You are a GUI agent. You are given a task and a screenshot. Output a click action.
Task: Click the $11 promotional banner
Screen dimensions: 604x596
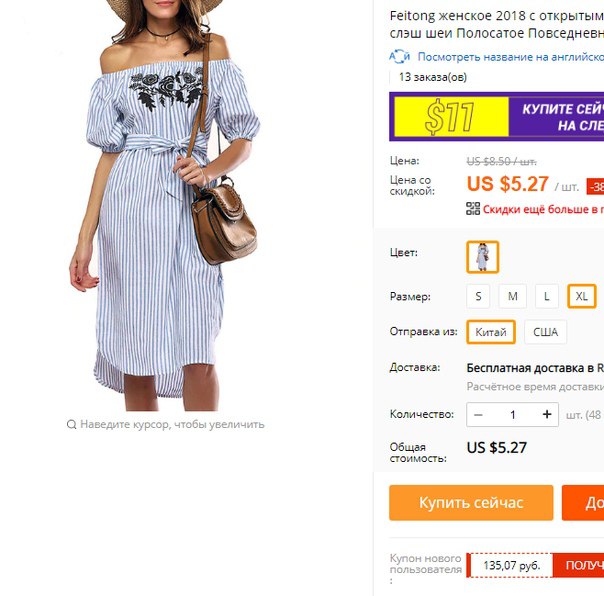497,117
